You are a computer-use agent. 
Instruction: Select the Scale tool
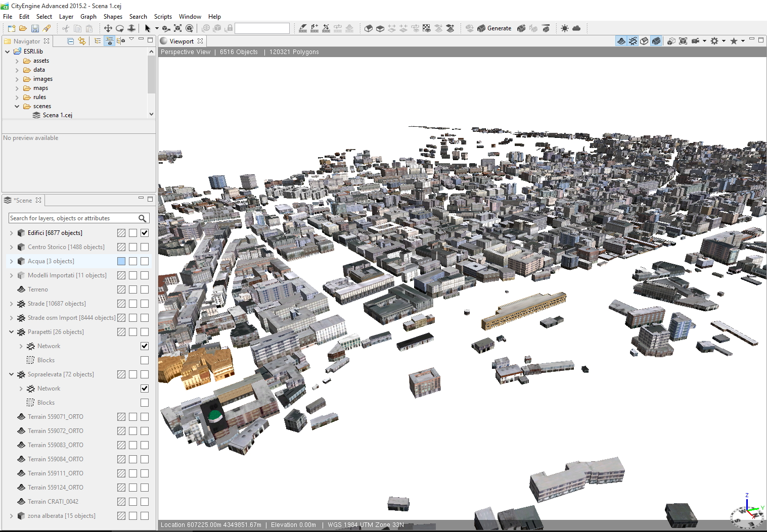pyautogui.click(x=131, y=28)
